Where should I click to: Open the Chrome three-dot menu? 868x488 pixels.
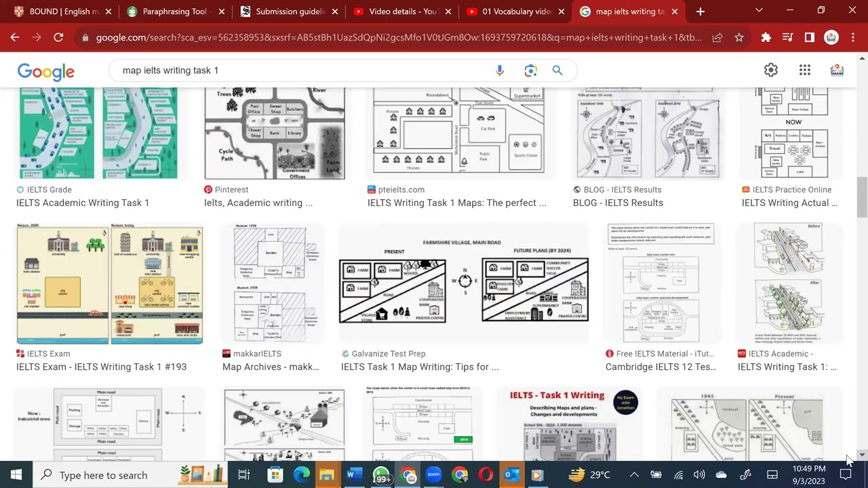[x=853, y=38]
